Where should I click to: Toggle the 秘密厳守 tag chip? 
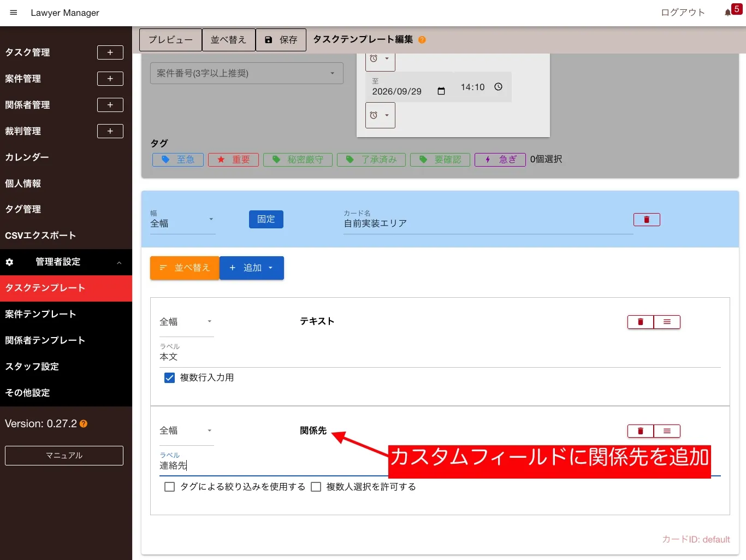pos(298,160)
